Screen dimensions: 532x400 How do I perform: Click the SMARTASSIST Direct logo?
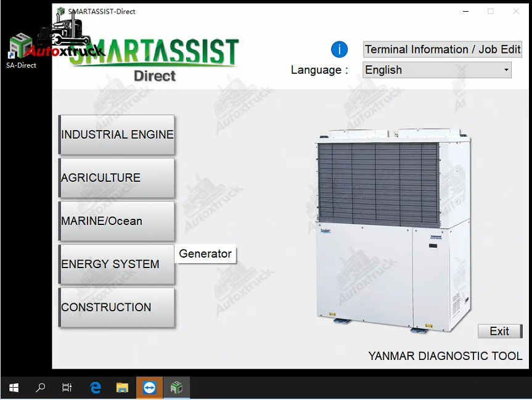[154, 59]
